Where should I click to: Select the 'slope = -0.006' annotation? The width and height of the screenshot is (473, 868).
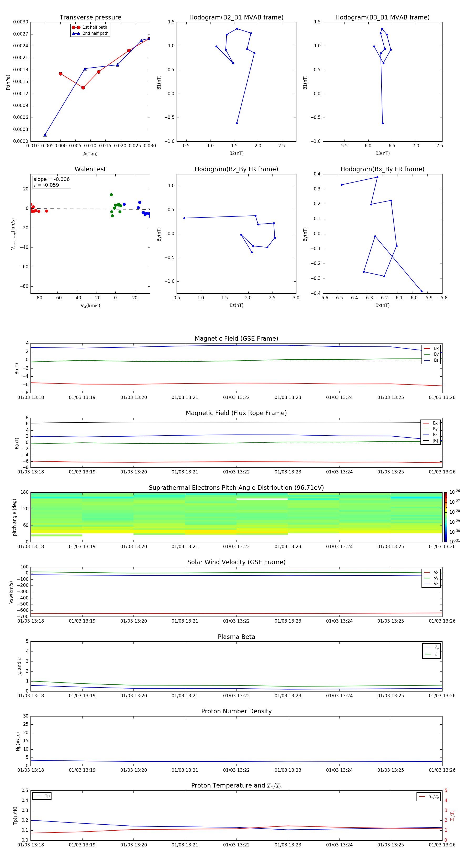pyautogui.click(x=52, y=179)
